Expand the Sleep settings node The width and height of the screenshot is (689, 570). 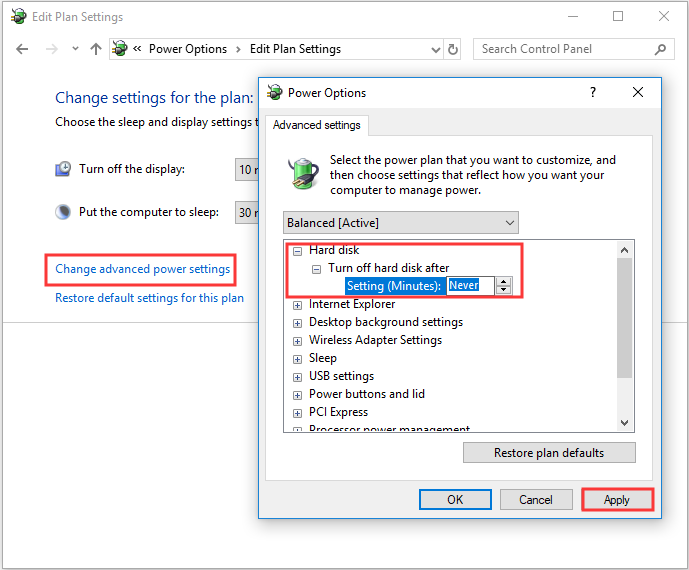click(x=297, y=358)
